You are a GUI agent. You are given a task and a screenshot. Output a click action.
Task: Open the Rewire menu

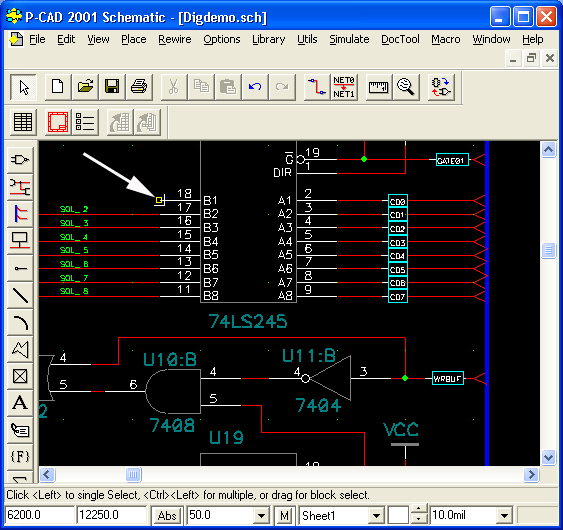pos(175,39)
